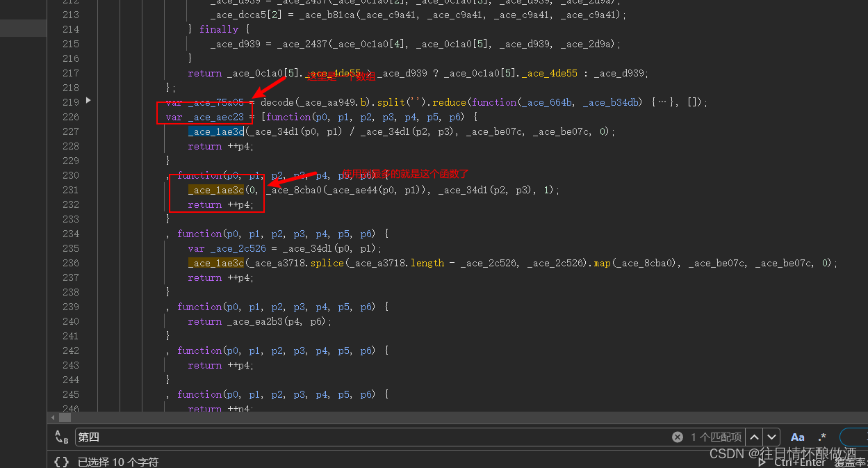Click line number 226 in the gutter
Screen dimensions: 868x468
tap(71, 117)
